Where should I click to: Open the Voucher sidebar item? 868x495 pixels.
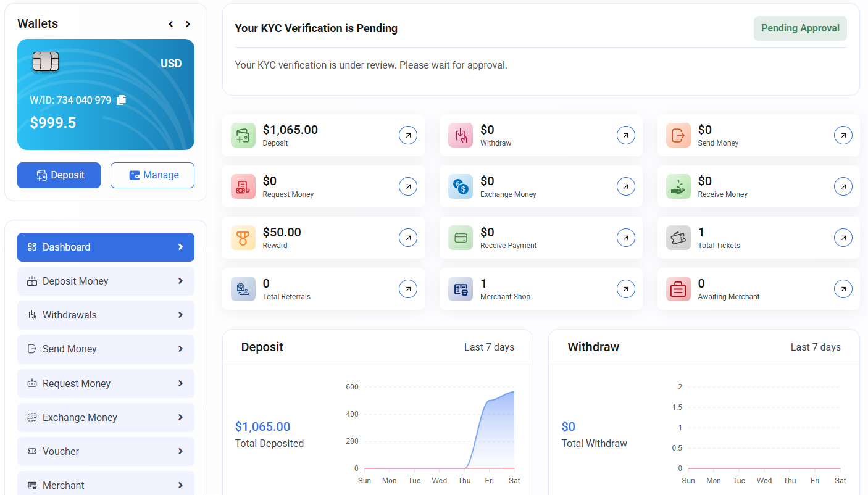[106, 451]
